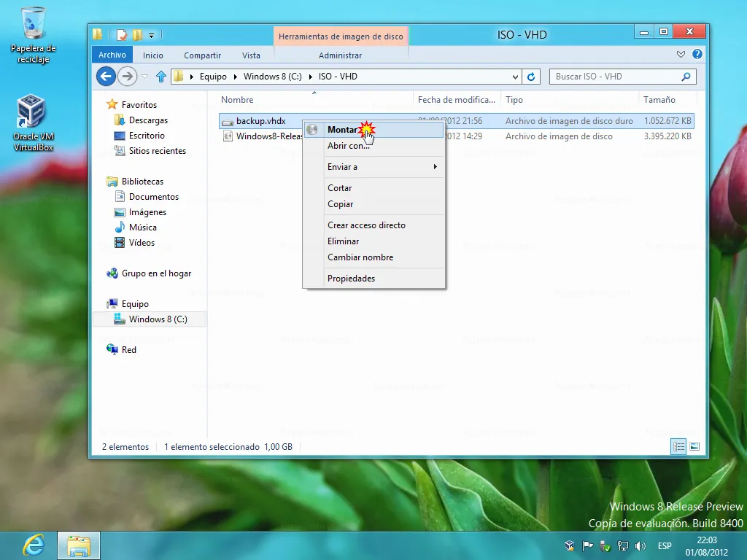Expand the ribbon with the chevron
Image resolution: width=747 pixels, height=560 pixels.
[681, 54]
